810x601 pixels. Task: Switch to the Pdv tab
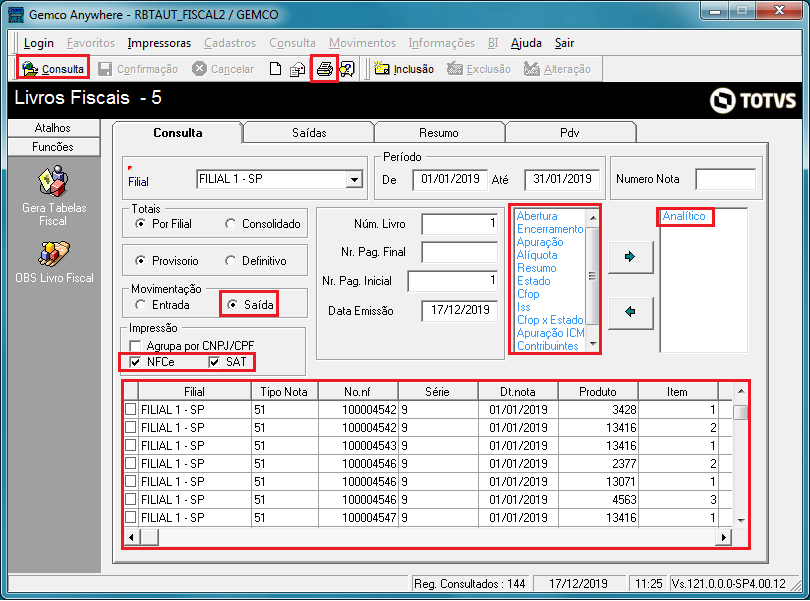coord(570,133)
